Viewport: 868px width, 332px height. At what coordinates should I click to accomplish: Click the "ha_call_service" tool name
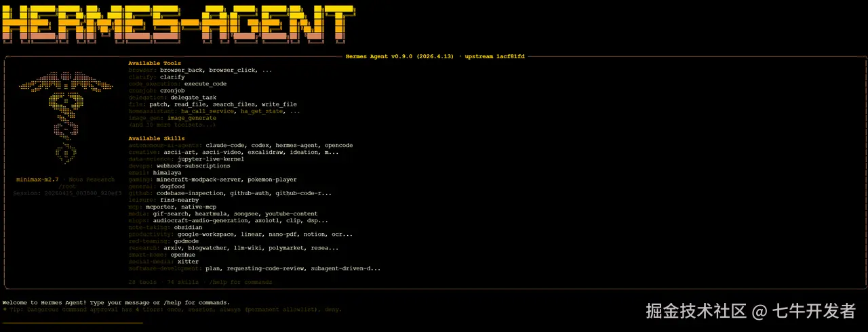point(209,111)
